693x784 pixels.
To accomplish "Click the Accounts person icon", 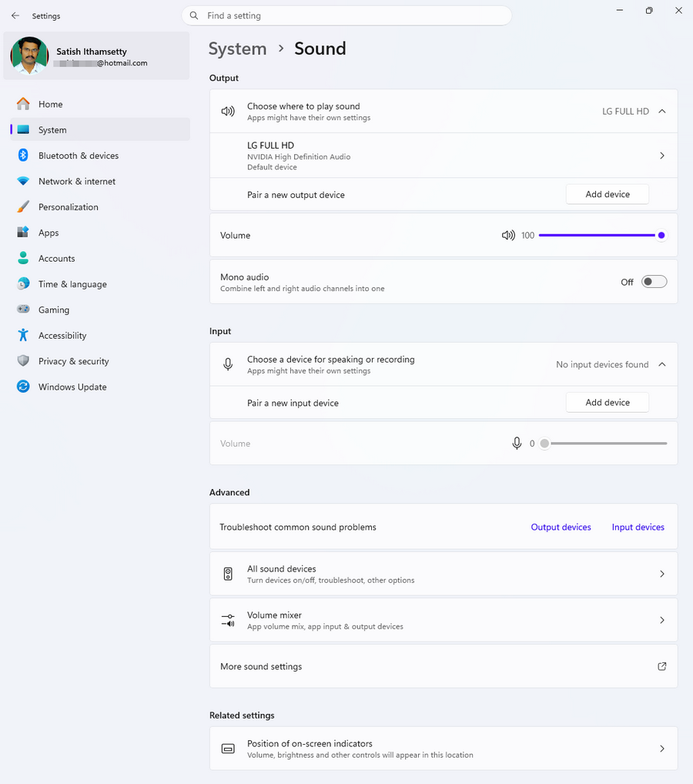I will (x=23, y=258).
